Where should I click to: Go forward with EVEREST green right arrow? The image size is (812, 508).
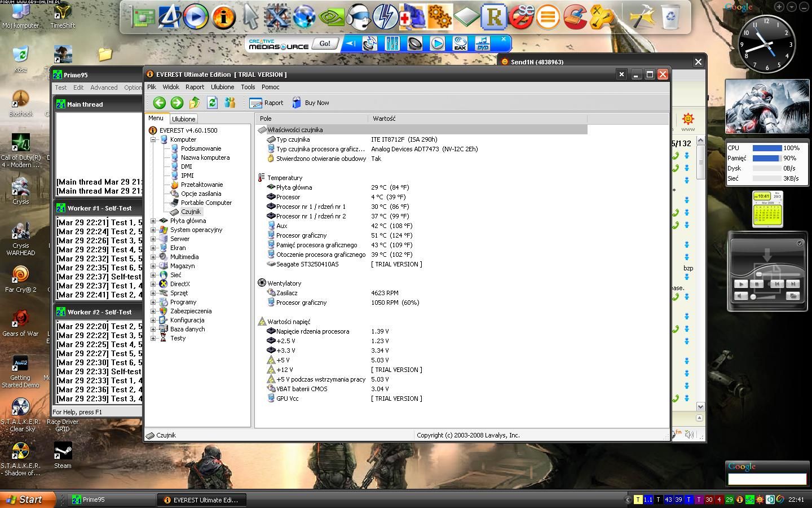point(177,102)
